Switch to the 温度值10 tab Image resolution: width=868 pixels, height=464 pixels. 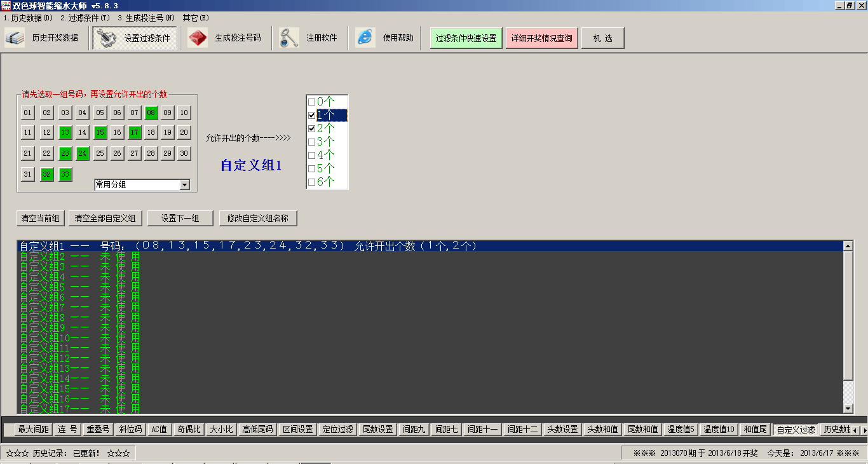coord(719,430)
